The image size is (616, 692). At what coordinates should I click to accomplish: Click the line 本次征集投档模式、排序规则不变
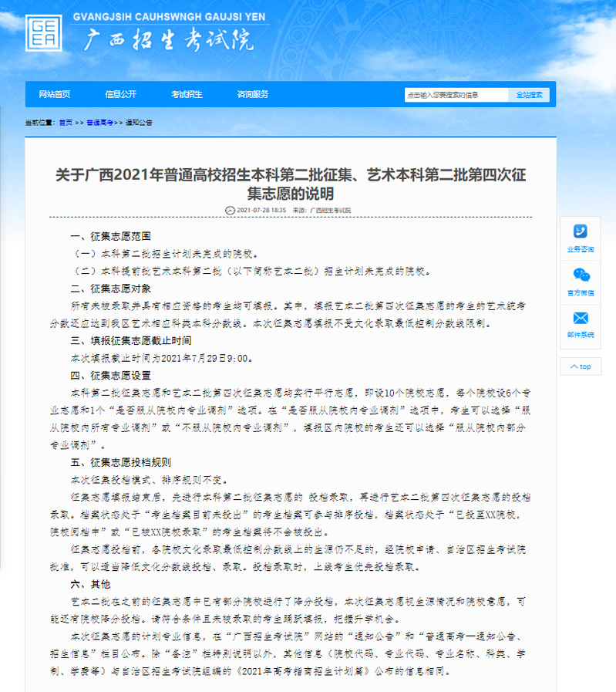pyautogui.click(x=150, y=480)
